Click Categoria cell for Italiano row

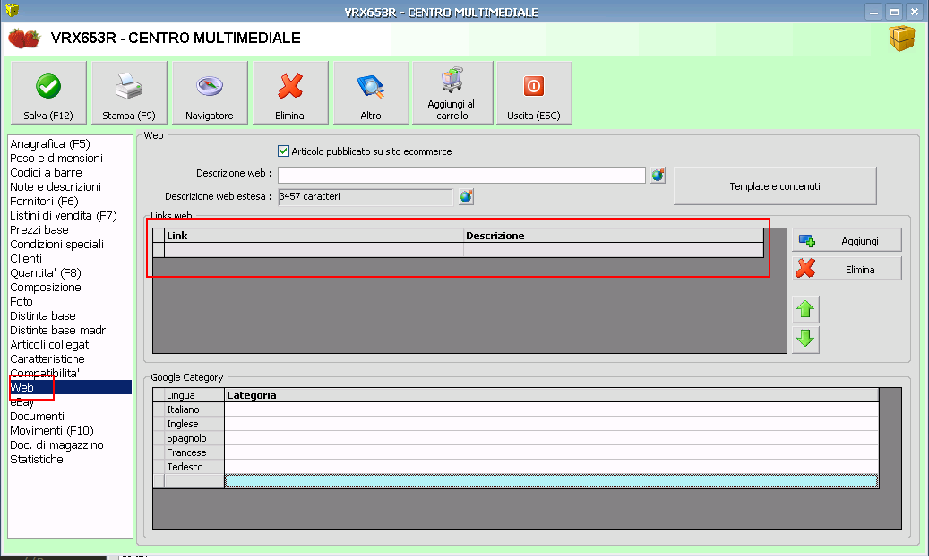point(551,409)
